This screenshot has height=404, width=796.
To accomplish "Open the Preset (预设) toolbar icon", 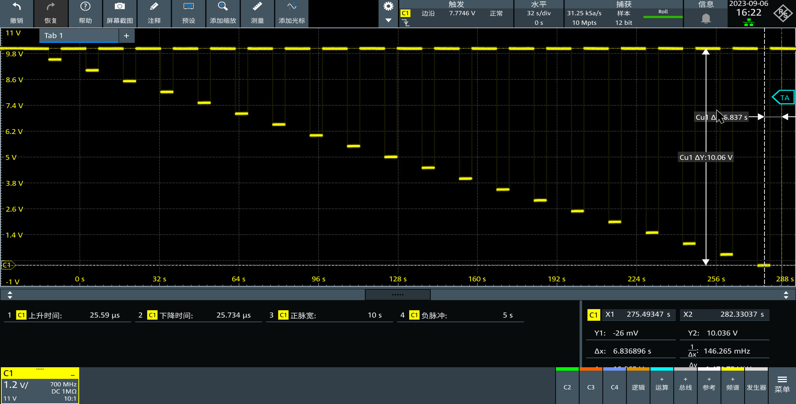I will [x=188, y=12].
